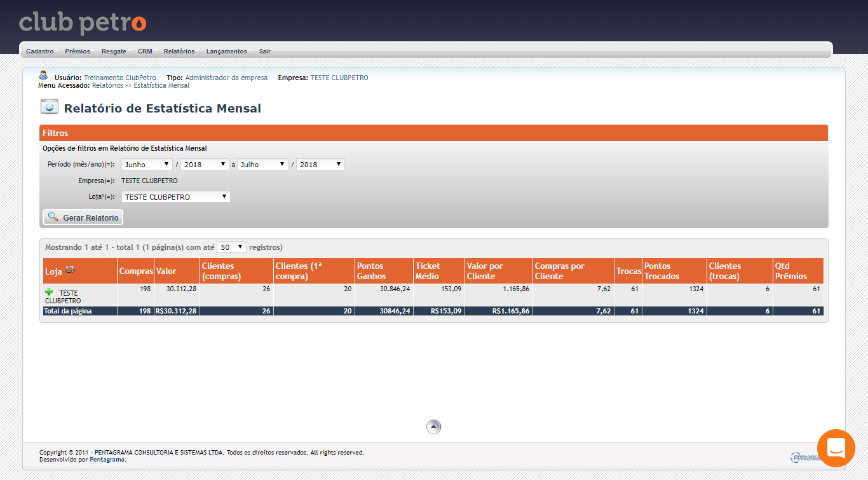Open the Prêmios menu
This screenshot has width=868, height=480.
tap(78, 51)
